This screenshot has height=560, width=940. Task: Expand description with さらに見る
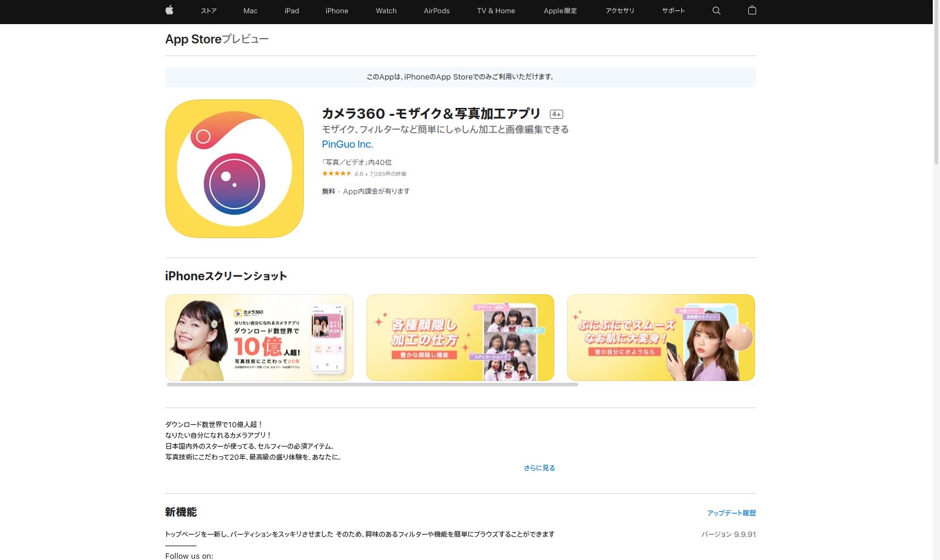click(539, 468)
